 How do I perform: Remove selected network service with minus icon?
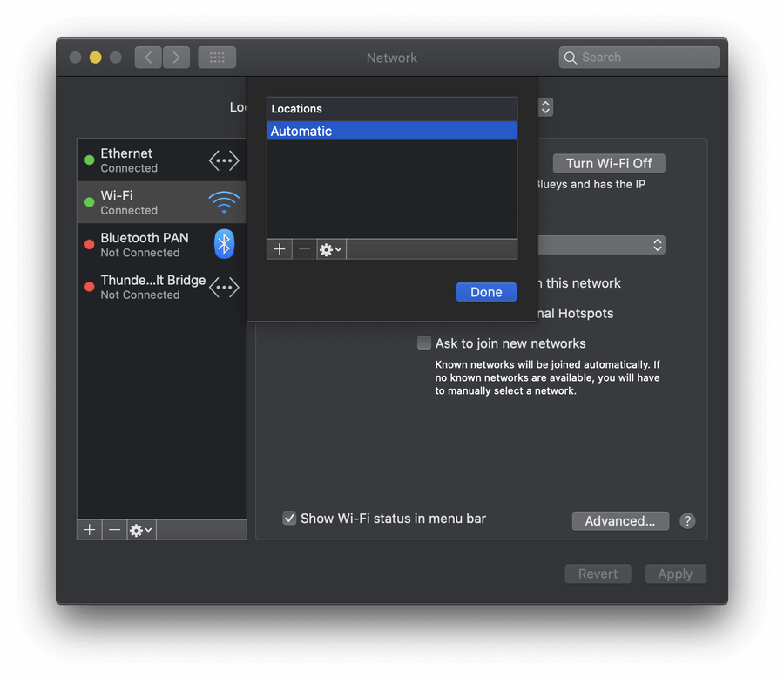click(x=114, y=530)
